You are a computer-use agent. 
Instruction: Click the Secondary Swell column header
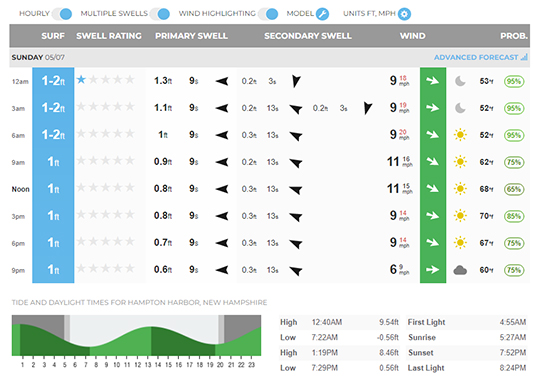308,36
